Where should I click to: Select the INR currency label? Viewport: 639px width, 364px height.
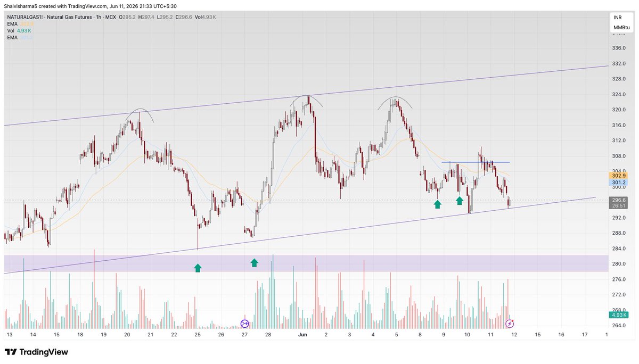click(x=618, y=18)
